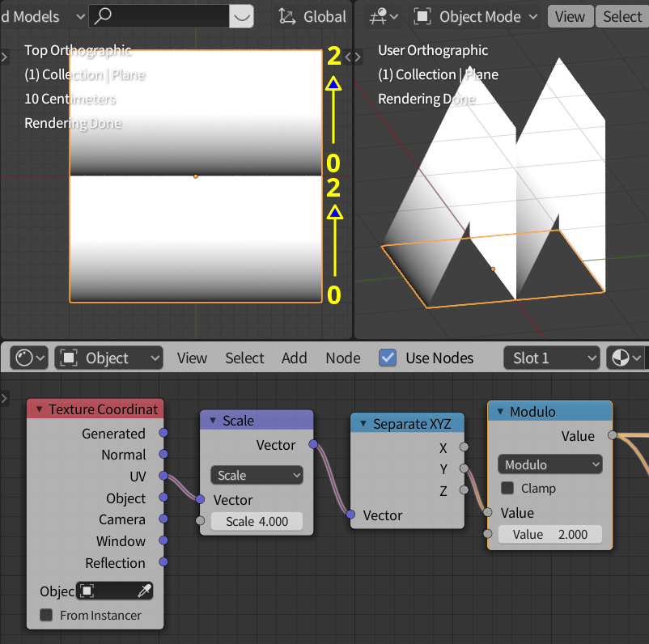Open the Object shader type dropdown
The image size is (649, 644).
[x=109, y=358]
